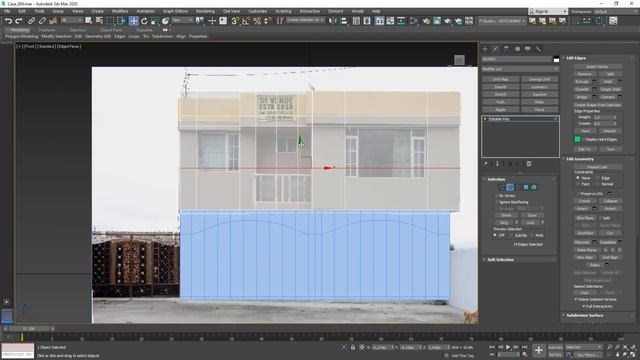
Task: Open Select by Name icon
Action: click(99, 21)
